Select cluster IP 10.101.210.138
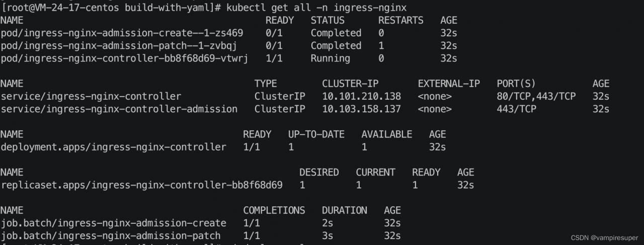The width and height of the screenshot is (644, 245). coord(361,96)
